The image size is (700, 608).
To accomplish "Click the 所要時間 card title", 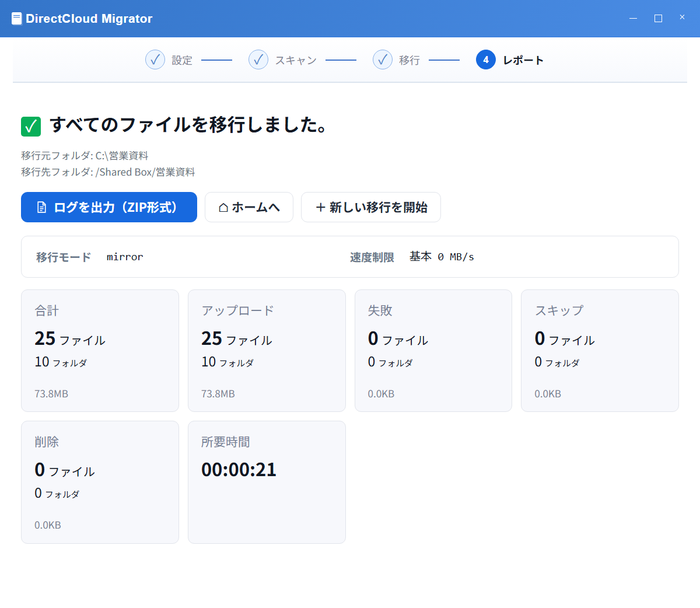I will [x=226, y=442].
